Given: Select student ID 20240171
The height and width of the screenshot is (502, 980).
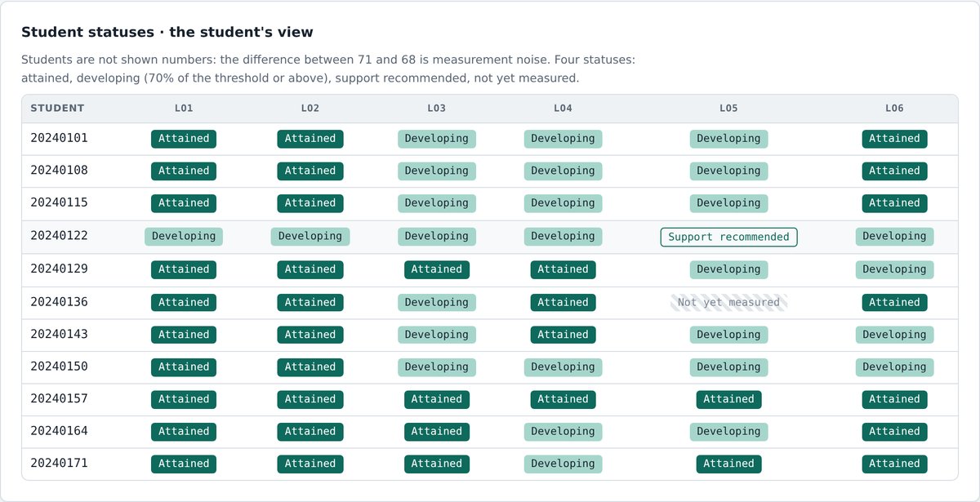Looking at the screenshot, I should 59,464.
